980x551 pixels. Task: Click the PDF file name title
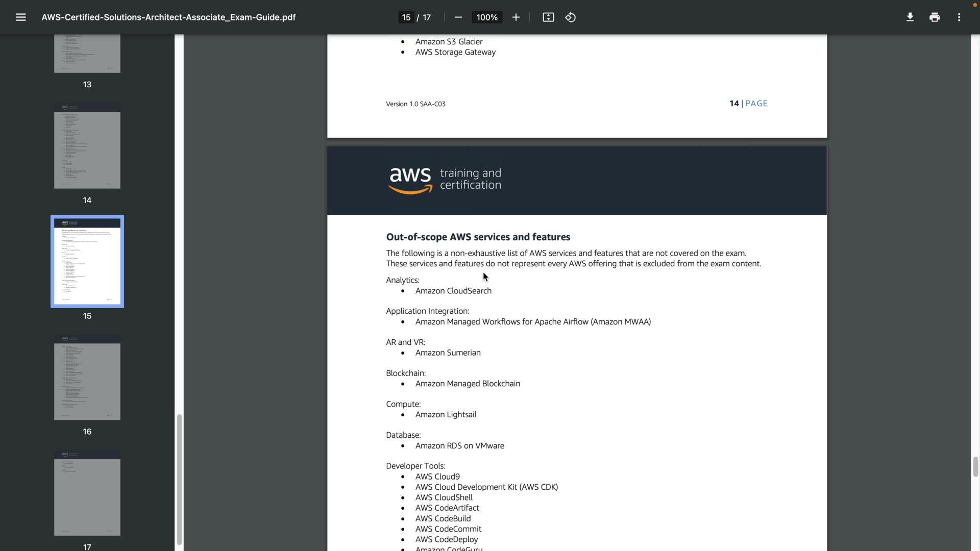click(x=168, y=17)
